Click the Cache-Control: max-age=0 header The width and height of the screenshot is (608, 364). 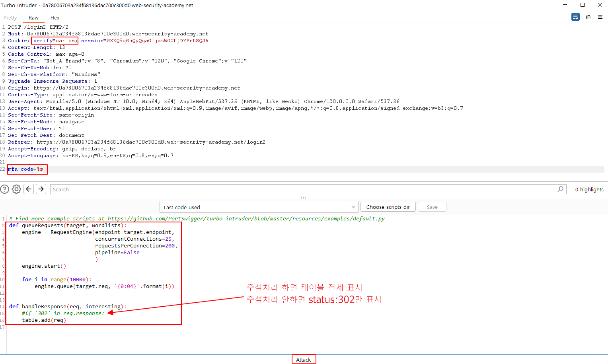(46, 54)
